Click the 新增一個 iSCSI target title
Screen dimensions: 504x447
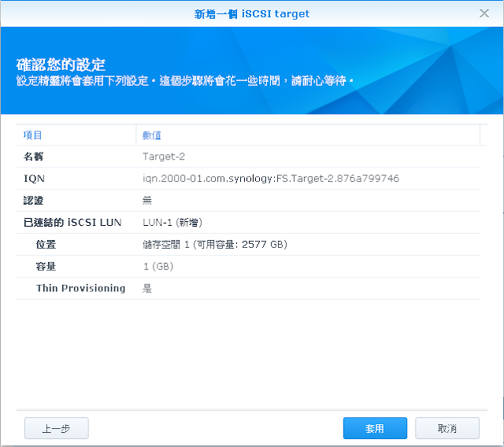point(252,14)
